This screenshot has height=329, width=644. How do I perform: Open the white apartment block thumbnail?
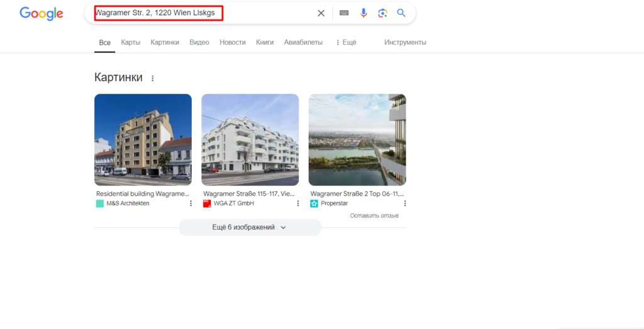[250, 140]
